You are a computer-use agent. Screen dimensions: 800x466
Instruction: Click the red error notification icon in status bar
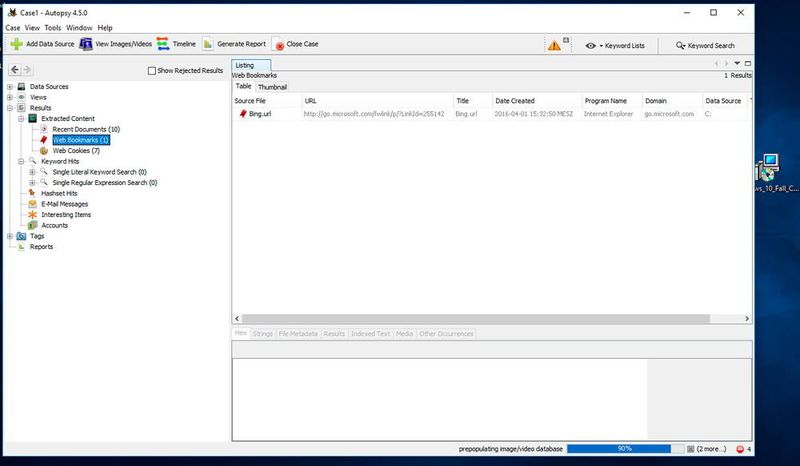click(x=740, y=449)
